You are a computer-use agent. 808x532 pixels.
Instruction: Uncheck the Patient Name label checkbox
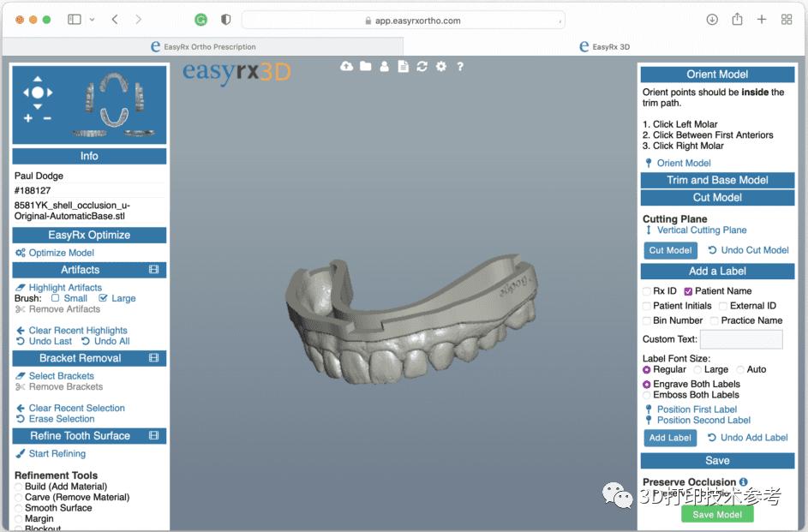(x=688, y=291)
